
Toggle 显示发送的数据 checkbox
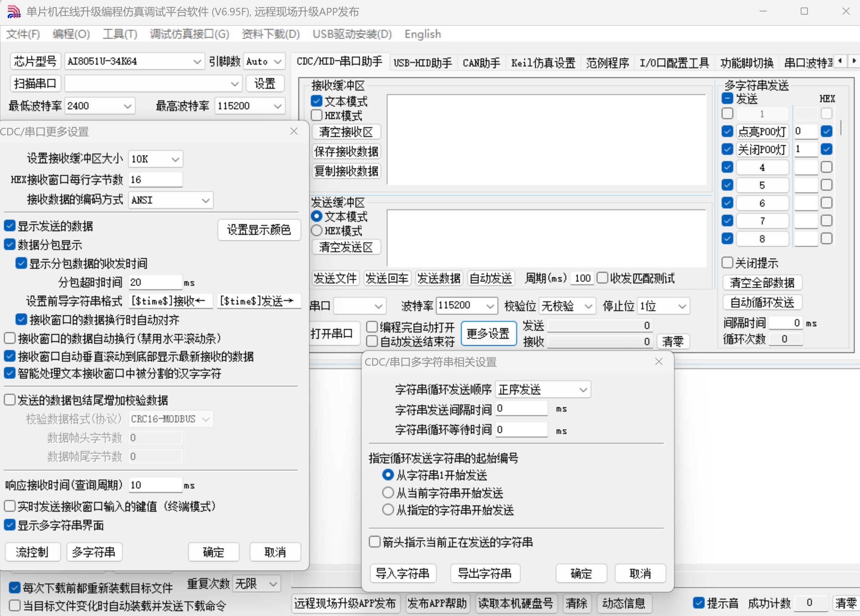click(x=10, y=226)
